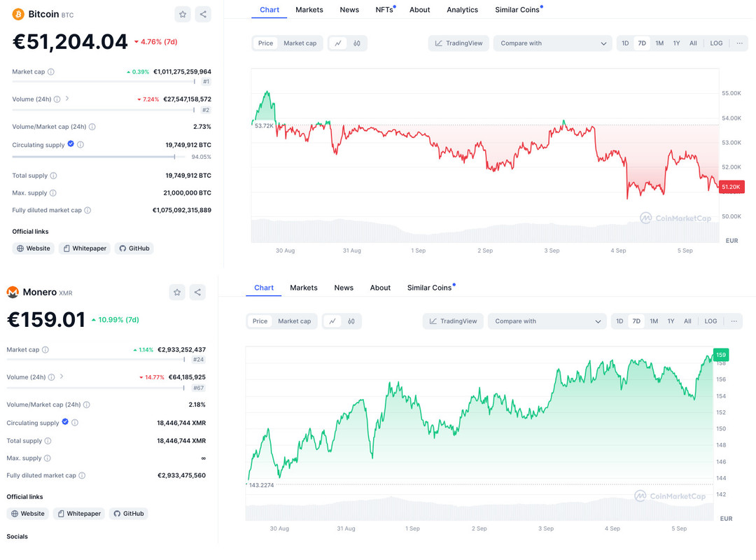
Task: Click Bitcoin Total supply info icon
Action: click(x=53, y=176)
